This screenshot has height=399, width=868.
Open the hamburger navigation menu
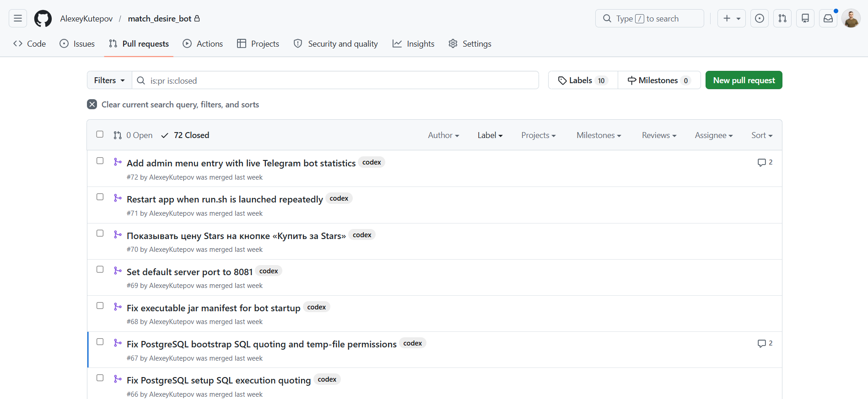(18, 18)
